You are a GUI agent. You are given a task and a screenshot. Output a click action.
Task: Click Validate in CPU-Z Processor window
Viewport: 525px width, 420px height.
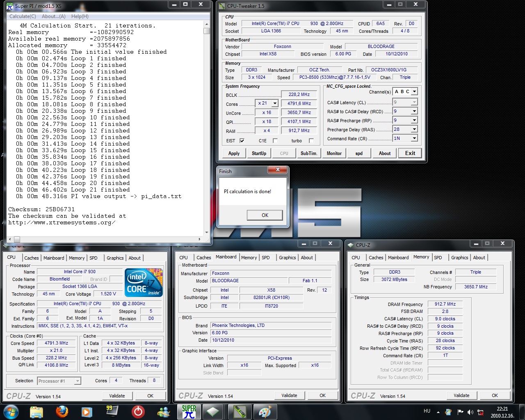pos(117,396)
